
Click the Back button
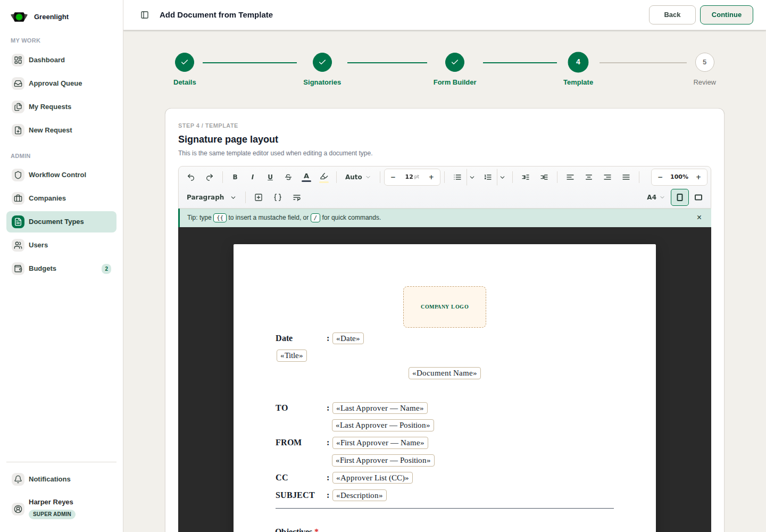tap(672, 15)
